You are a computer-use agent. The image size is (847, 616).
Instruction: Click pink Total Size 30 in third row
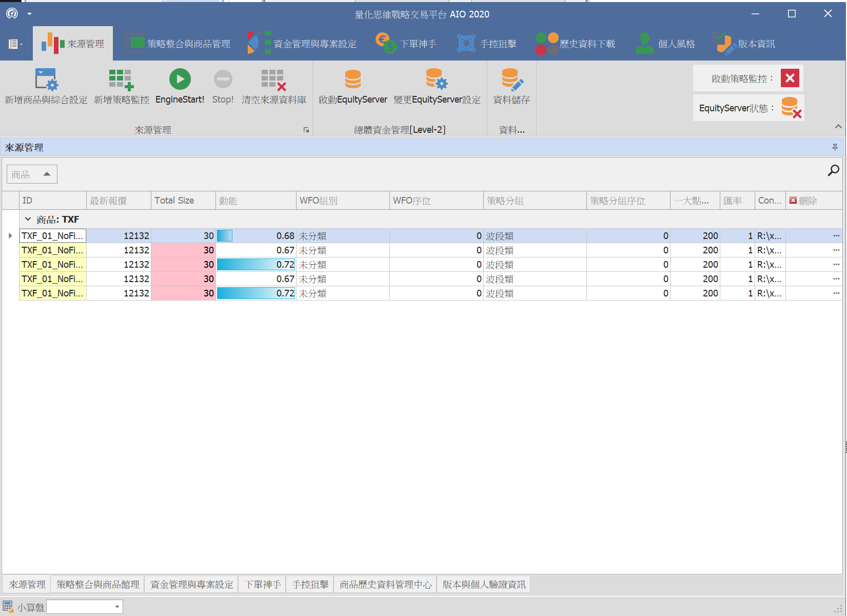pyautogui.click(x=184, y=265)
